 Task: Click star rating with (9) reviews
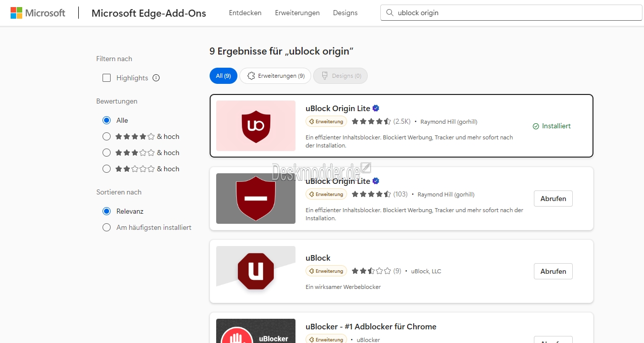(371, 271)
